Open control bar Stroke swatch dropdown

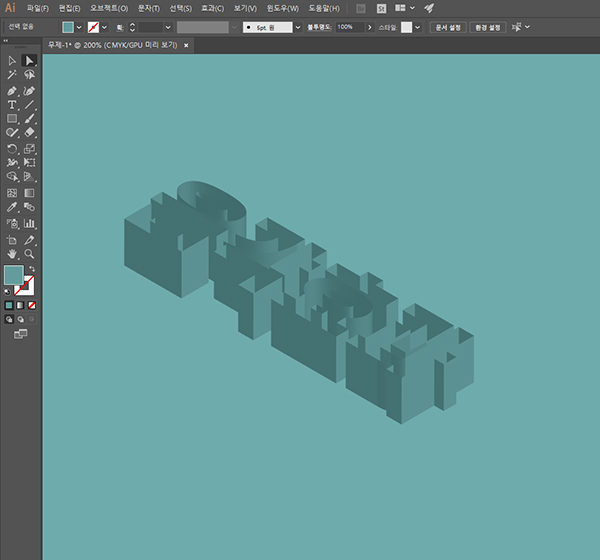[x=104, y=27]
